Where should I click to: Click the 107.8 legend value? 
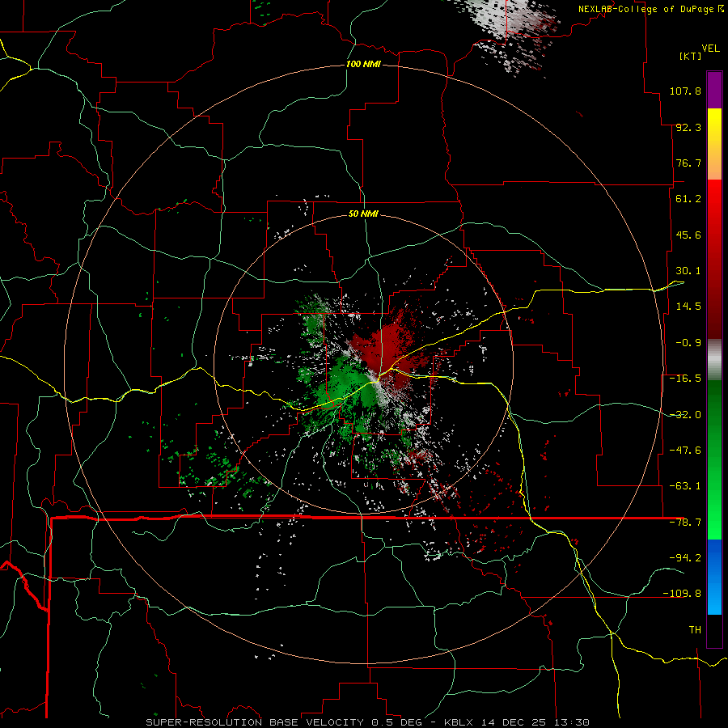(x=685, y=91)
